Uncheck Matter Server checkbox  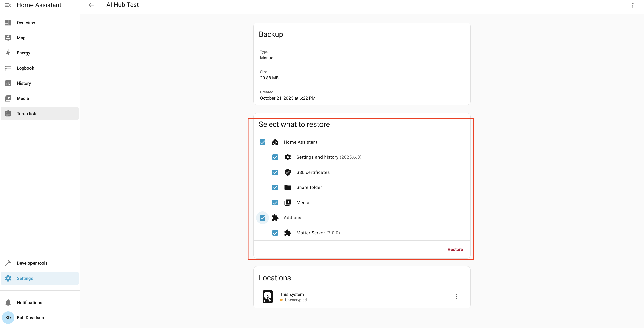click(x=275, y=233)
